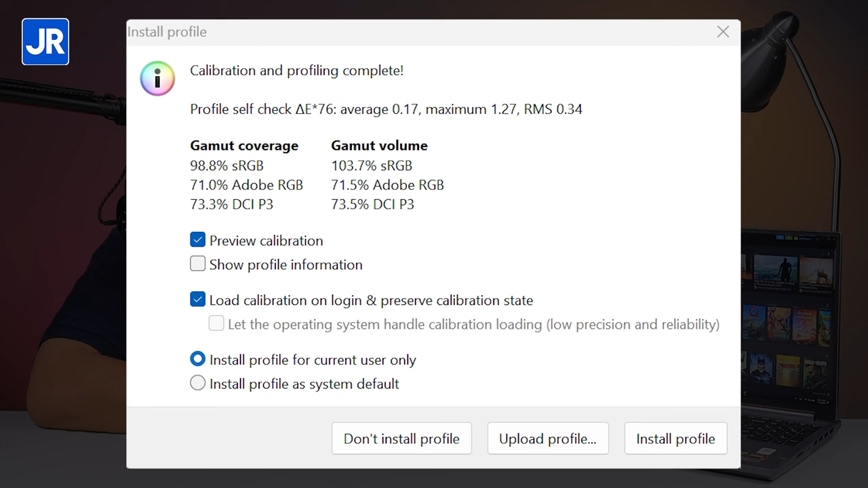The height and width of the screenshot is (488, 868).
Task: Uncheck Load calibration on login option
Action: point(197,299)
